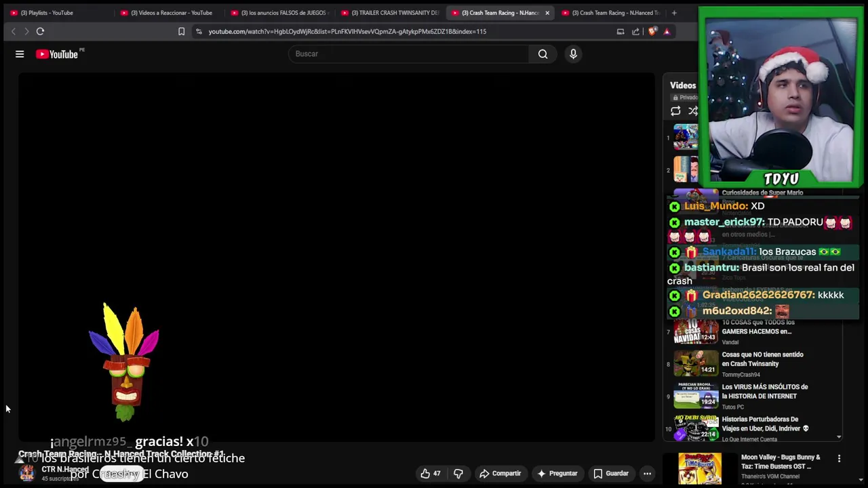The height and width of the screenshot is (488, 868).
Task: Open the YouTube hamburger guide menu
Action: [20, 54]
